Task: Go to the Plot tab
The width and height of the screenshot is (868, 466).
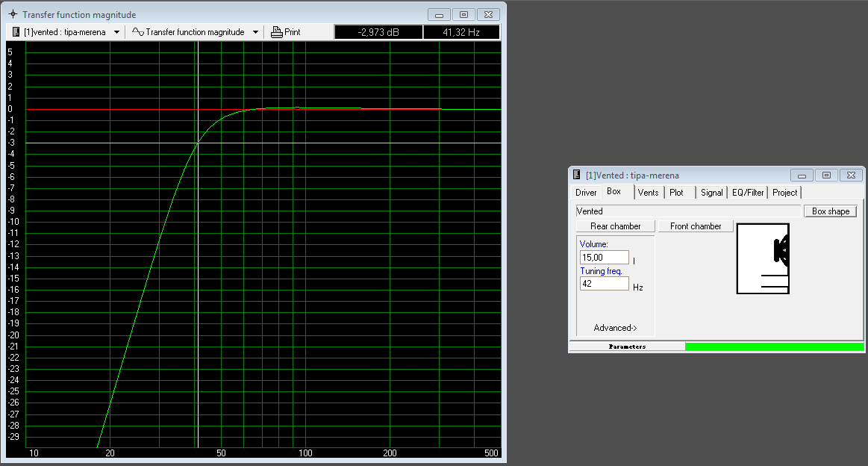Action: click(676, 192)
